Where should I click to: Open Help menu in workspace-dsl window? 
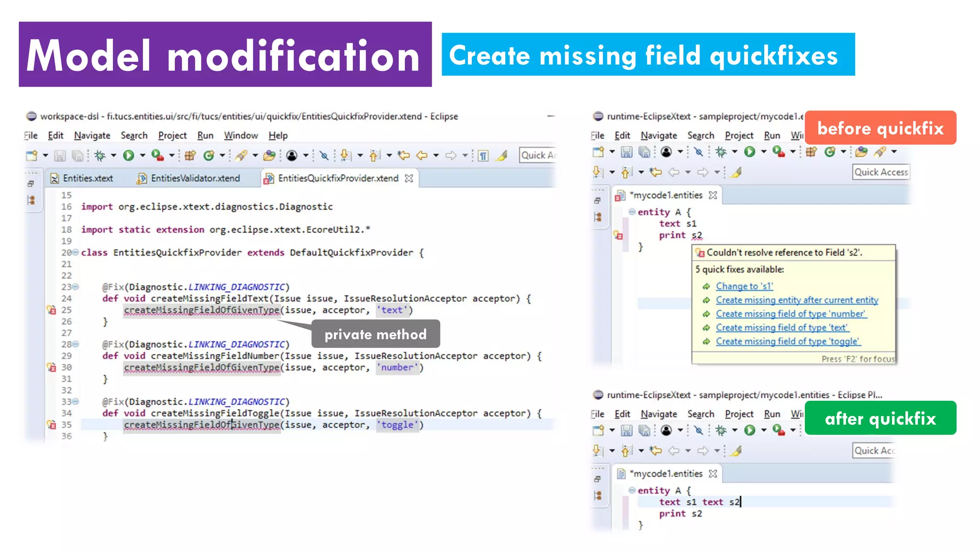click(278, 135)
